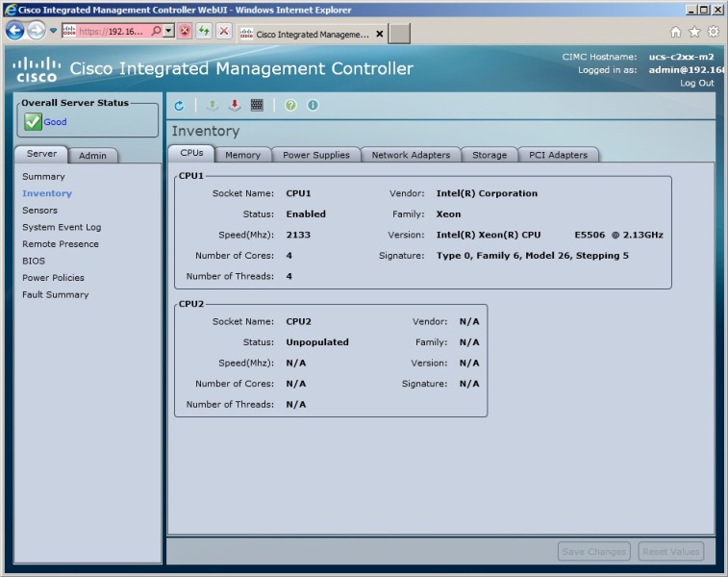Screen dimensions: 728x577
Task: Click the certificate error shield icon
Action: pyautogui.click(x=185, y=31)
